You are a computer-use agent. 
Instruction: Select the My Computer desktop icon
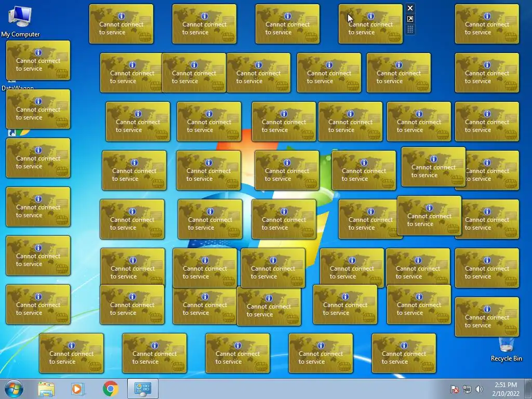(x=20, y=21)
